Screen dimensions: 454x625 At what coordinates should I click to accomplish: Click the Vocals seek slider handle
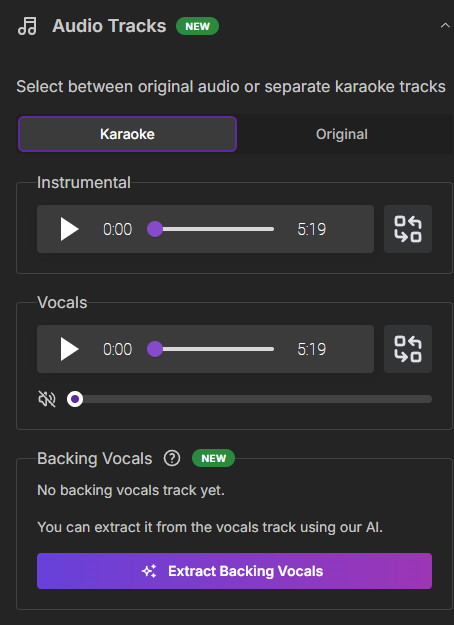(155, 349)
